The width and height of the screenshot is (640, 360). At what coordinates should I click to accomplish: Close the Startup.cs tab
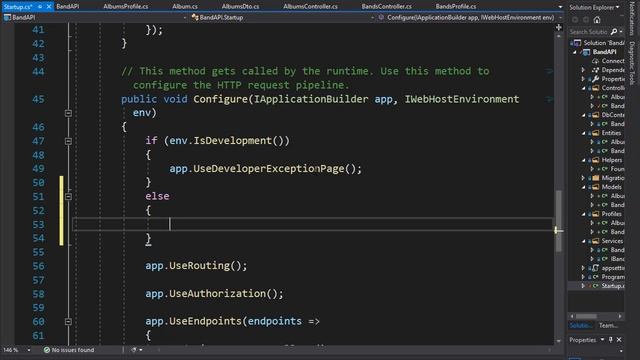click(49, 7)
